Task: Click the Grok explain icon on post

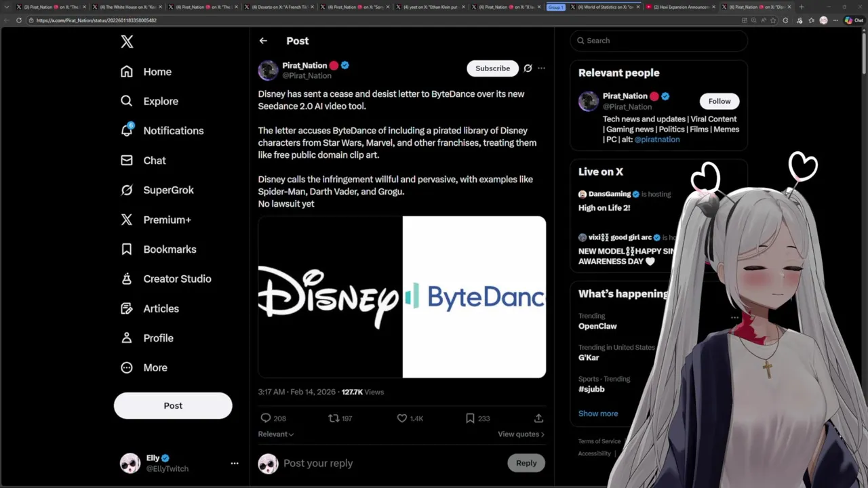Action: coord(528,68)
